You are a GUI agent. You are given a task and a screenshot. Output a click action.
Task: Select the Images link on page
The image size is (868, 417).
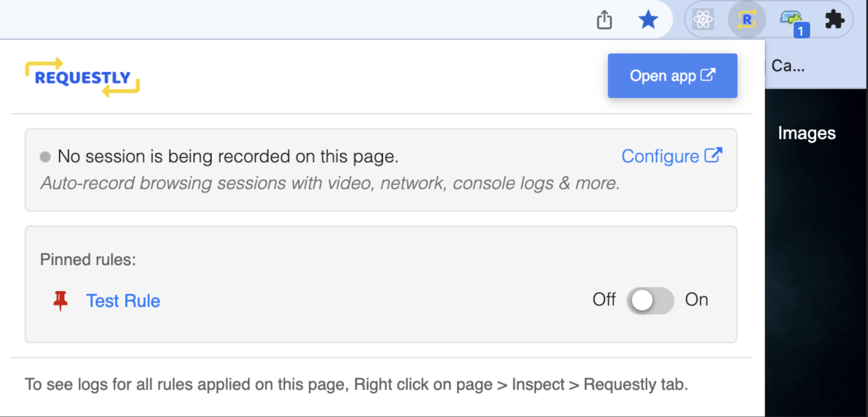(x=807, y=133)
